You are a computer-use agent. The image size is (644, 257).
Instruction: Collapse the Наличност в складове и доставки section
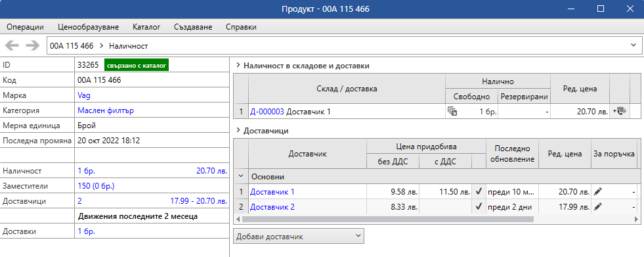coord(238,65)
